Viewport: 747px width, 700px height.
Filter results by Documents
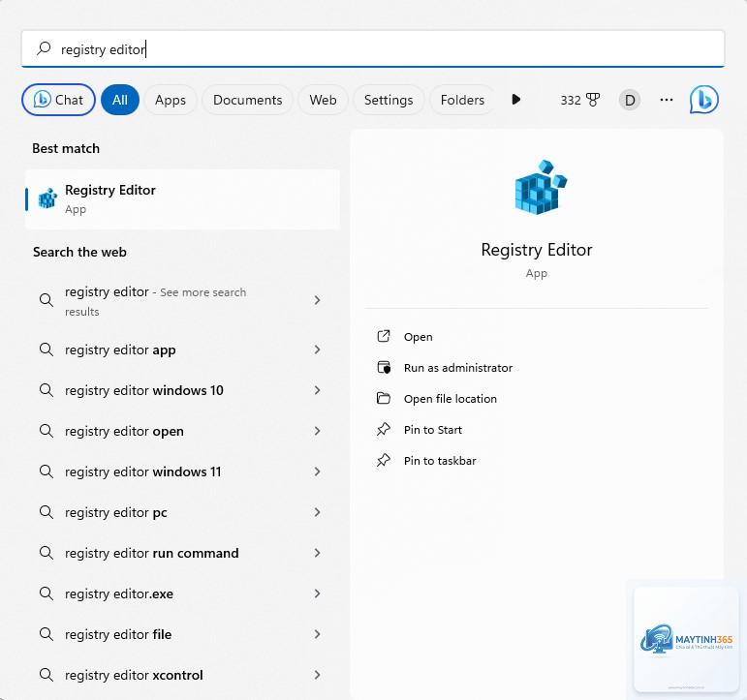[x=247, y=100]
